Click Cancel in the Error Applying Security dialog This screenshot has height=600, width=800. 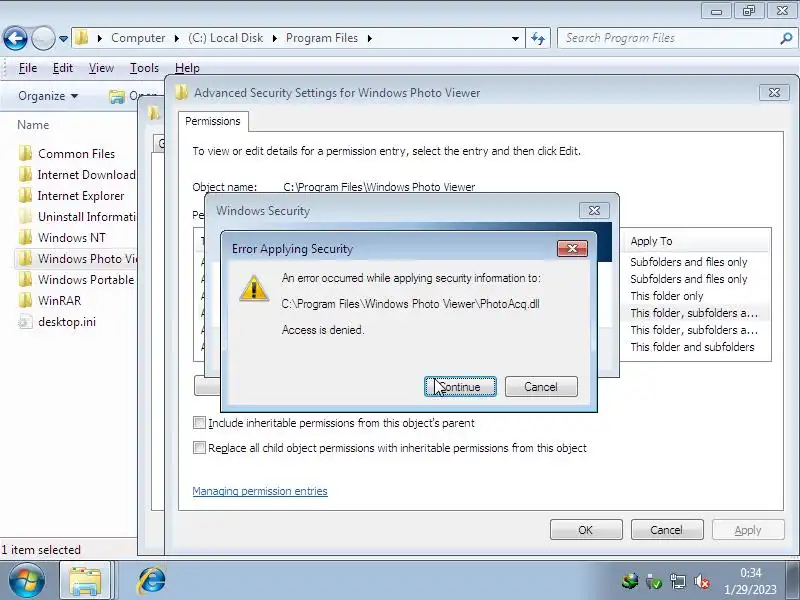coord(541,387)
